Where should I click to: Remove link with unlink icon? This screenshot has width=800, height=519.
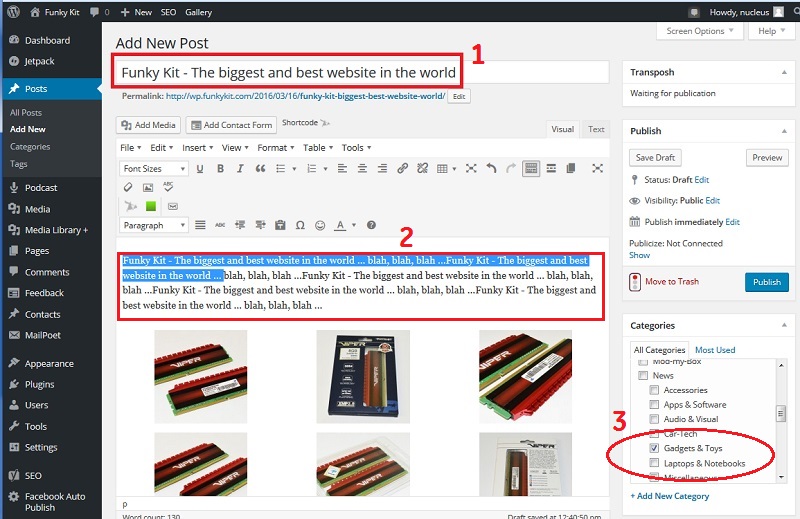coord(422,168)
